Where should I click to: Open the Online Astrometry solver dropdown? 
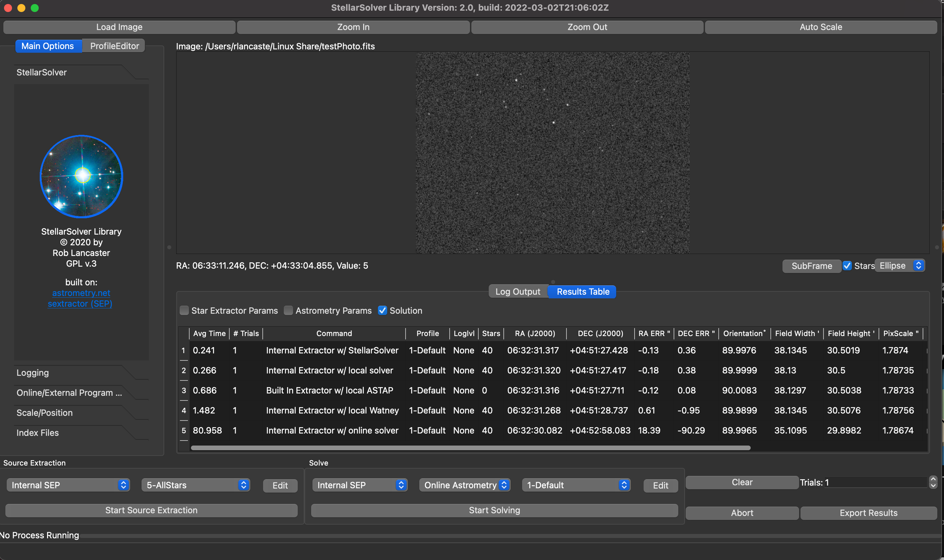(x=465, y=485)
